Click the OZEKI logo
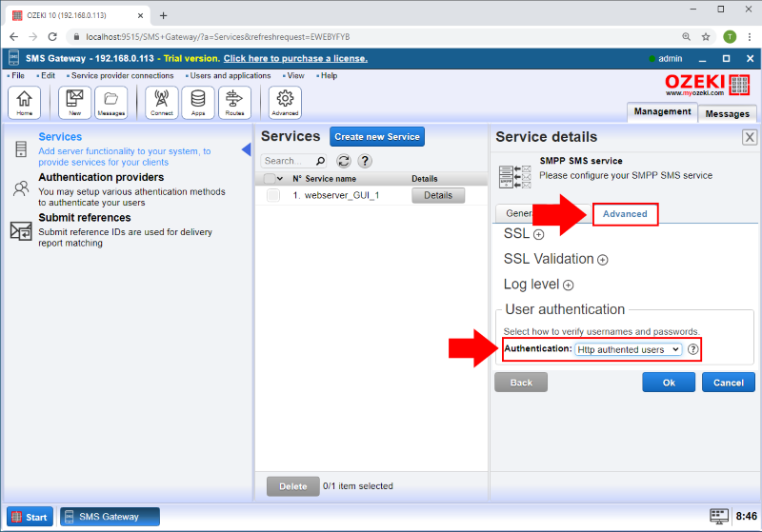 [x=707, y=85]
